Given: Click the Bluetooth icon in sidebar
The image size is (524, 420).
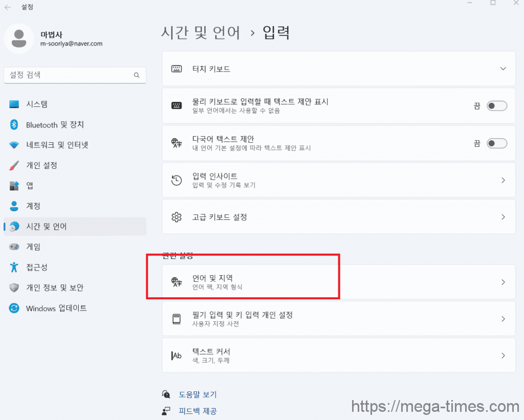Looking at the screenshot, I should coord(14,125).
